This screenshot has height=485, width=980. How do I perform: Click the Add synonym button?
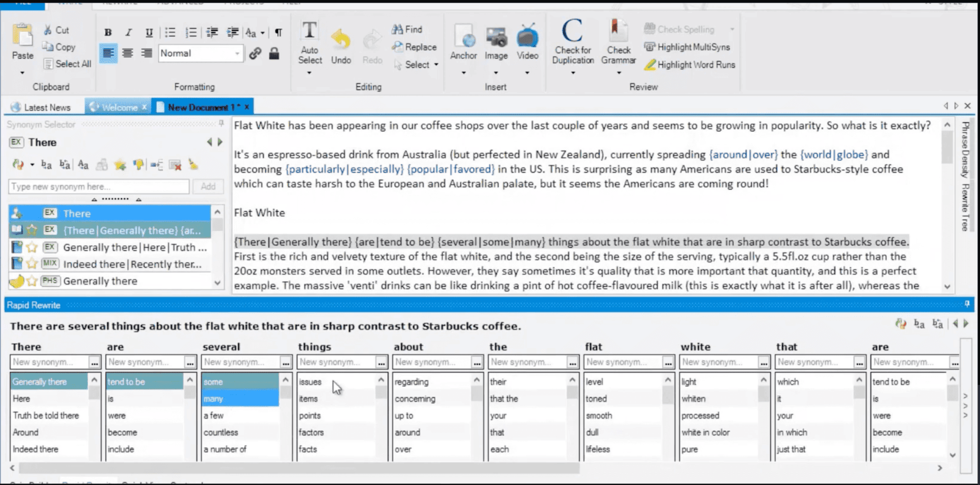tap(208, 186)
